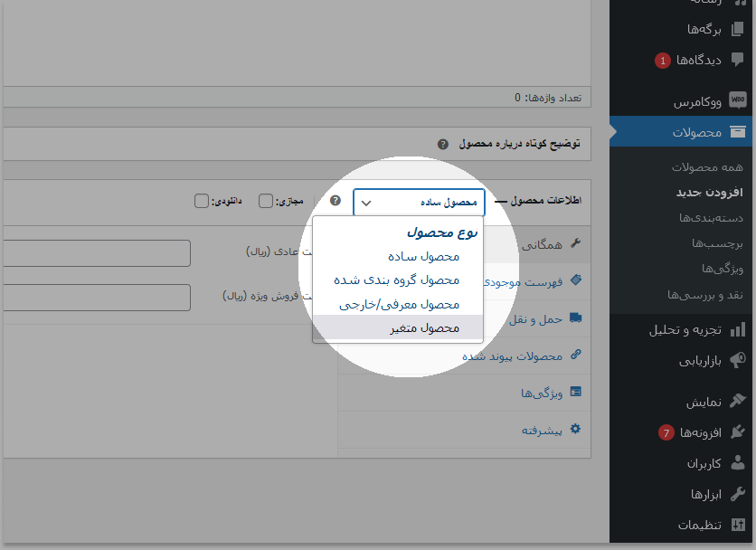Open the advanced (پیشرفته) product data tab
Image resolution: width=756 pixels, height=550 pixels.
point(542,430)
